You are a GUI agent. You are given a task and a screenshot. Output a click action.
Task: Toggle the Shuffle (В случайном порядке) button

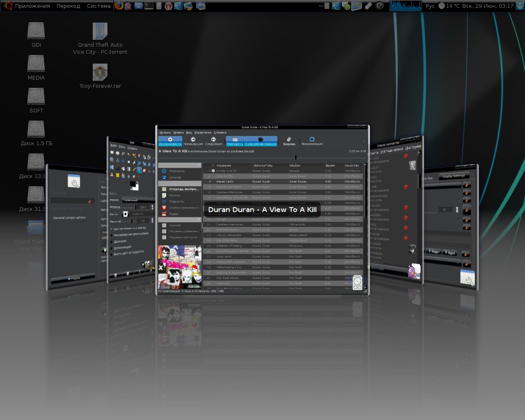[261, 141]
